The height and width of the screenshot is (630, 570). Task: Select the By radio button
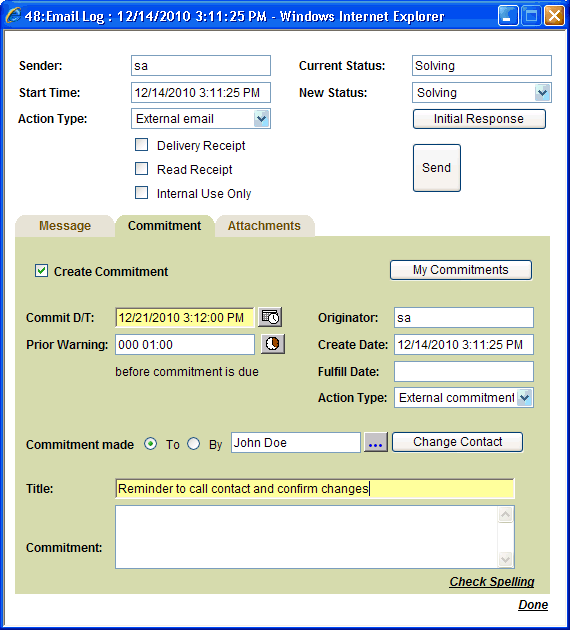(x=194, y=444)
